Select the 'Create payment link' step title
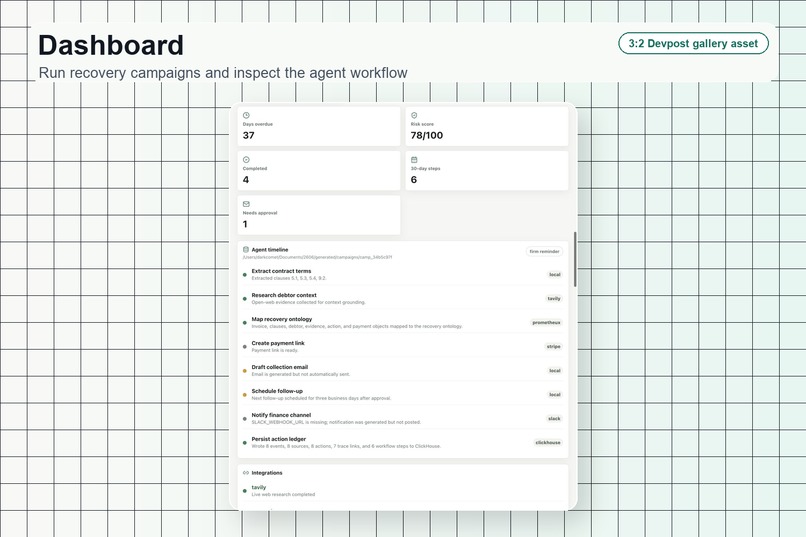 coord(278,343)
